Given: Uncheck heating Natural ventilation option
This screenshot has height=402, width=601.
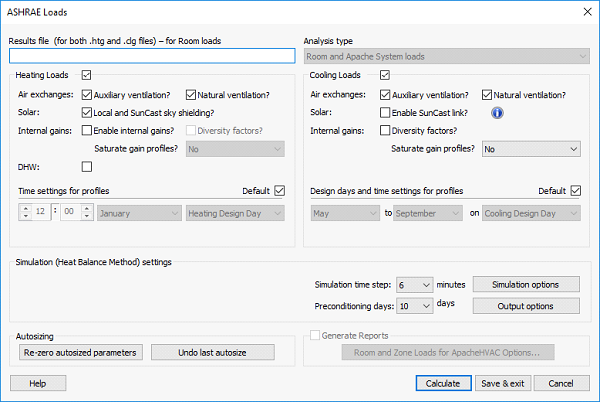Looking at the screenshot, I should point(190,95).
